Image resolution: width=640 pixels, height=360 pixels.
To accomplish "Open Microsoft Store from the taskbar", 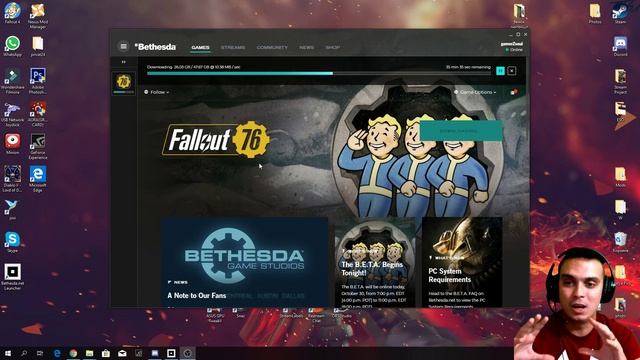I will click(106, 353).
